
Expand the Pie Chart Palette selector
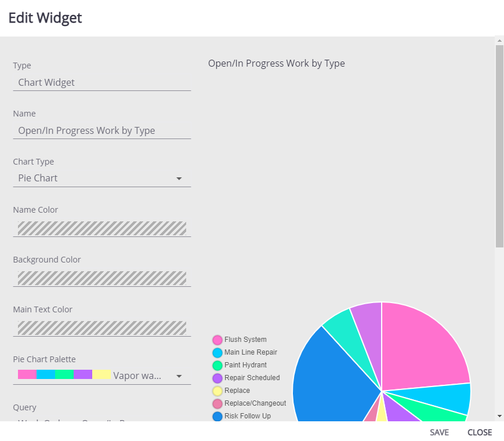(179, 376)
